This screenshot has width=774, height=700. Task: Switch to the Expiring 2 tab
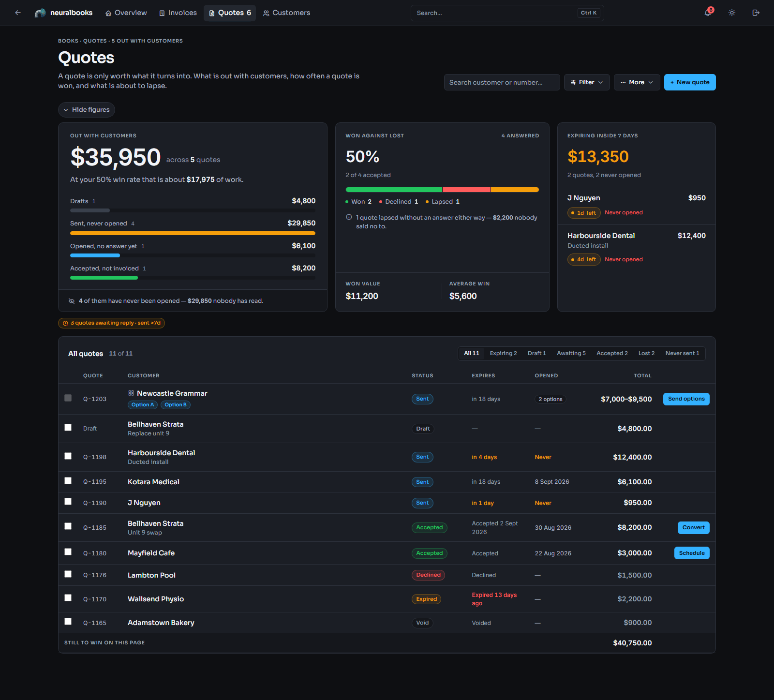(503, 353)
